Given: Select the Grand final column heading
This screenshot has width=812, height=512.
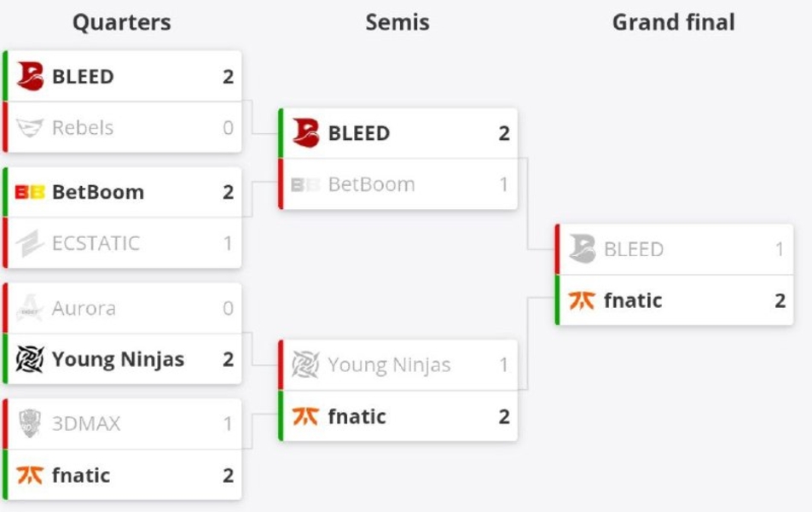Looking at the screenshot, I should point(673,22).
